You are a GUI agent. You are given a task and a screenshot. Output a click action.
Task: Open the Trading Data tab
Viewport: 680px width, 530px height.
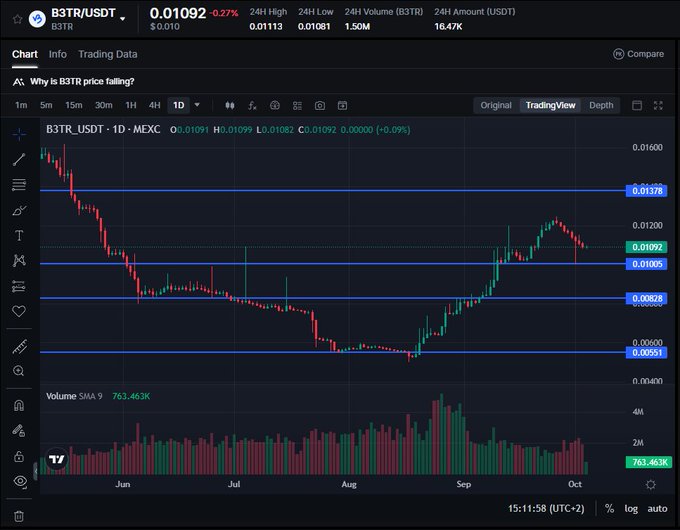[108, 54]
